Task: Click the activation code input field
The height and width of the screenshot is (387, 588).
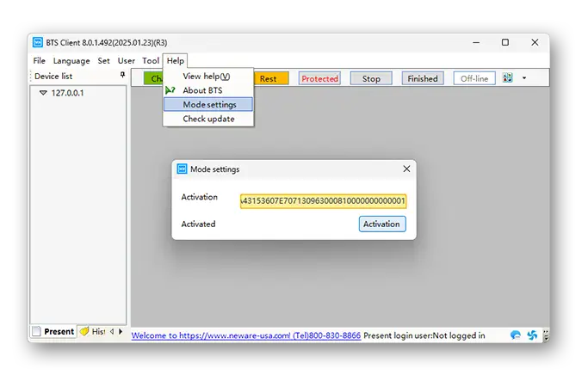Action: tap(323, 200)
